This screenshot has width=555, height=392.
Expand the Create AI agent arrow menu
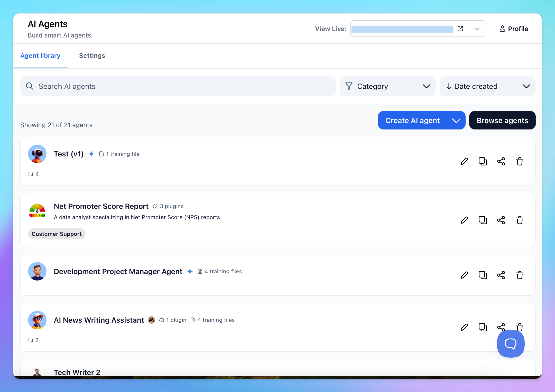[x=456, y=120]
